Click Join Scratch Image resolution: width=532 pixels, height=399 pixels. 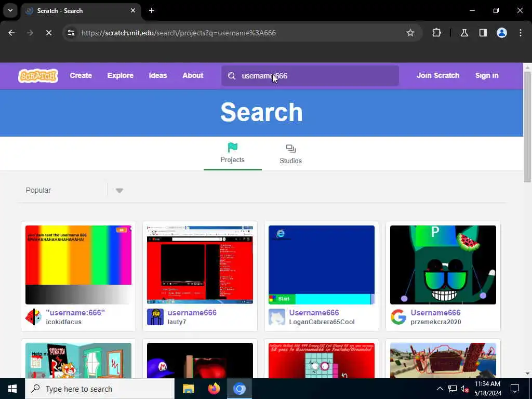[x=437, y=76]
